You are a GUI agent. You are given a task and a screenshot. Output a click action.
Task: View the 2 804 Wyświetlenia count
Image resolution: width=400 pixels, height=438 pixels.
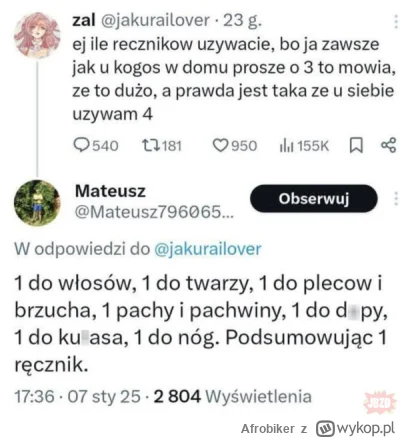pyautogui.click(x=233, y=397)
